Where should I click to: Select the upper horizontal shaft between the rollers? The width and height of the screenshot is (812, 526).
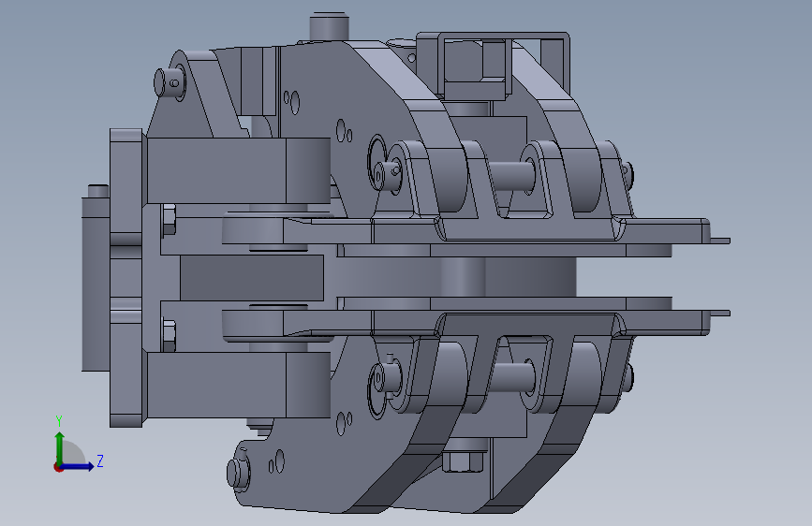coord(510,176)
